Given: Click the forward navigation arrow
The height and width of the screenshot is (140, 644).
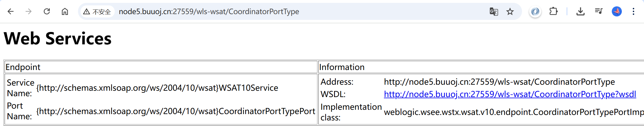Looking at the screenshot, I should [28, 12].
